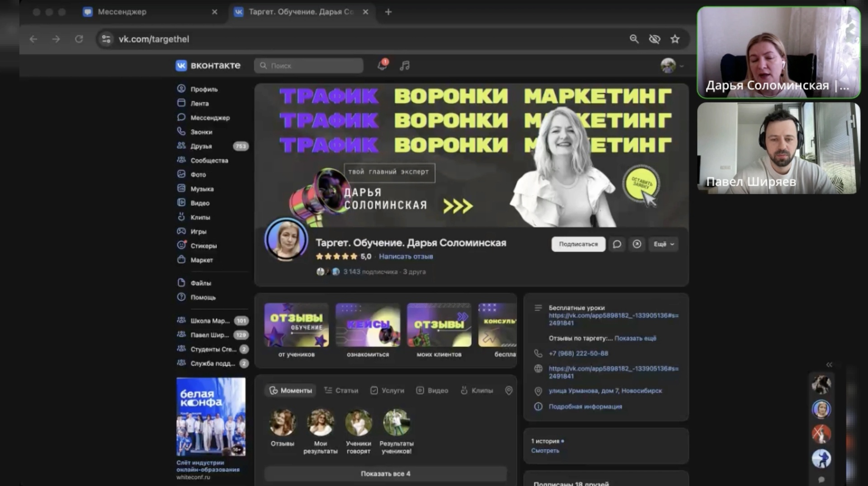Click 3 143 подписчика link
This screenshot has height=486, width=868.
[370, 272]
